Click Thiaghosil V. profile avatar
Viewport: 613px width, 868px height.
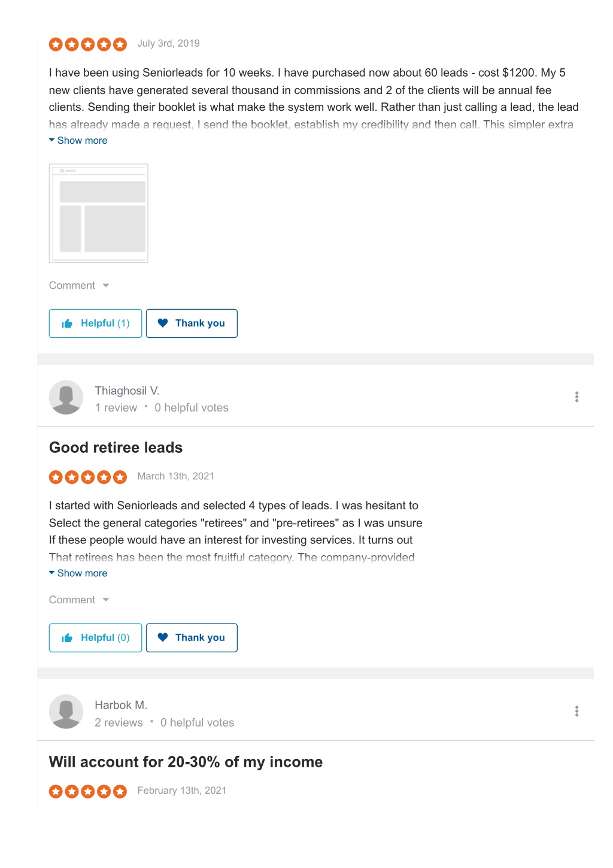[x=66, y=397]
